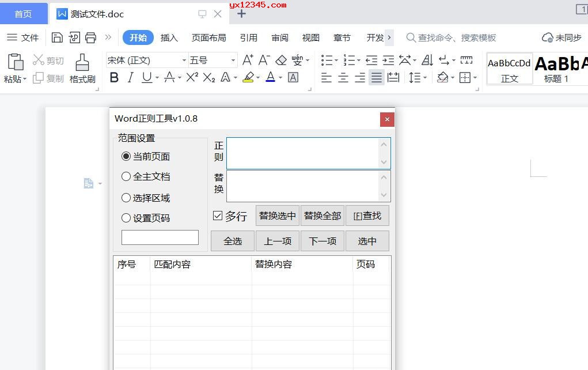Toggle Italic formatting
Image resolution: width=588 pixels, height=370 pixels.
pos(131,78)
